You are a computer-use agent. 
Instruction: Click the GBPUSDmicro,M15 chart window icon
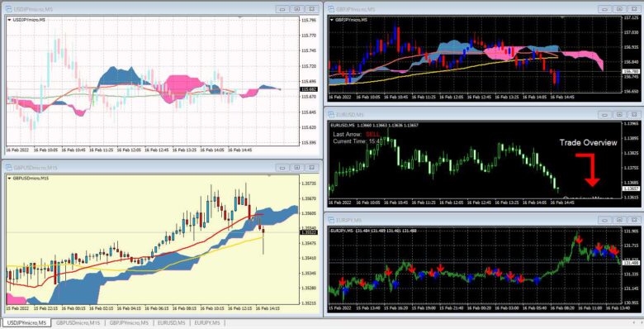8,168
